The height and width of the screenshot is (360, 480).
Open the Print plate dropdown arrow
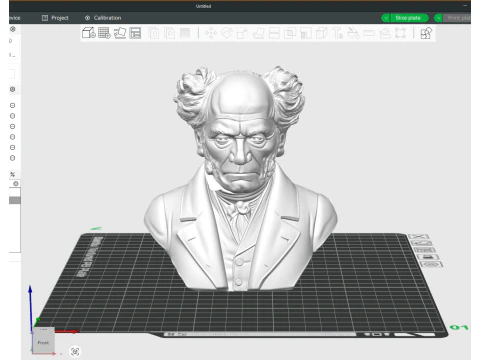tap(438, 18)
